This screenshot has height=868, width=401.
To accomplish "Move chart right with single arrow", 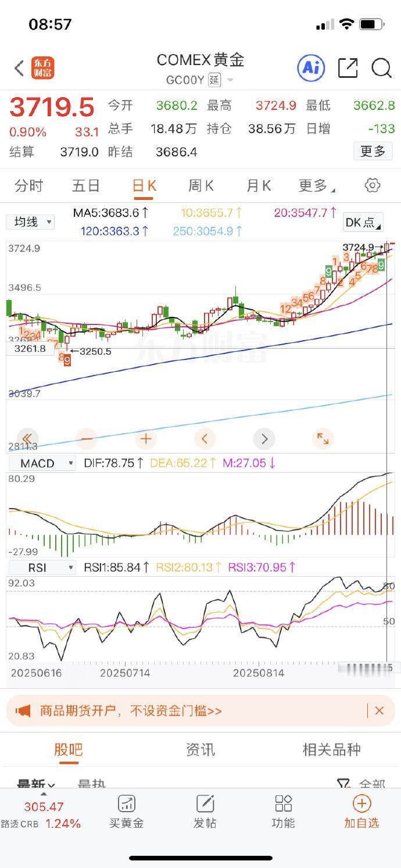I will [x=264, y=438].
